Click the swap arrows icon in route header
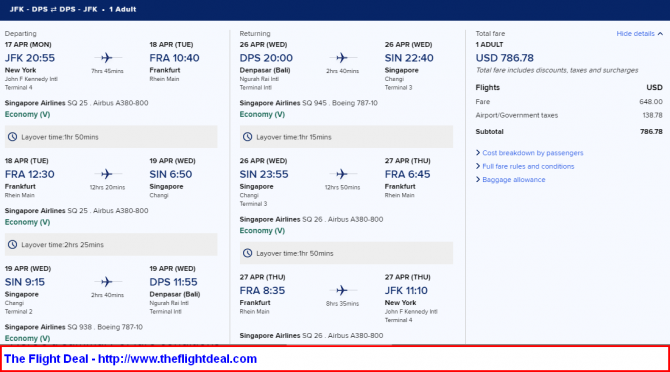670x372 pixels. click(x=53, y=9)
